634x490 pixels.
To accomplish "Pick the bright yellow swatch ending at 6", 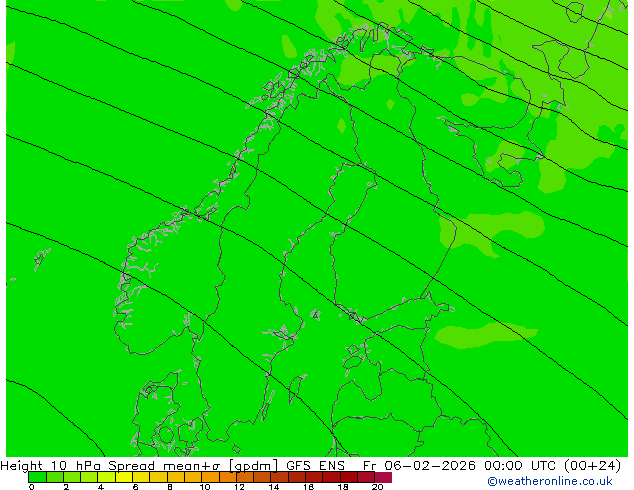I will 124,477.
